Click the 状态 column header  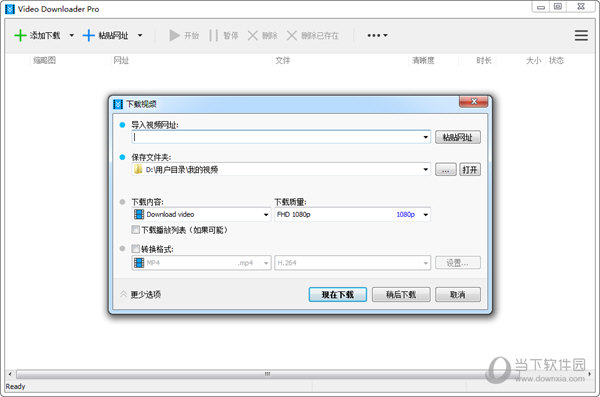point(556,60)
